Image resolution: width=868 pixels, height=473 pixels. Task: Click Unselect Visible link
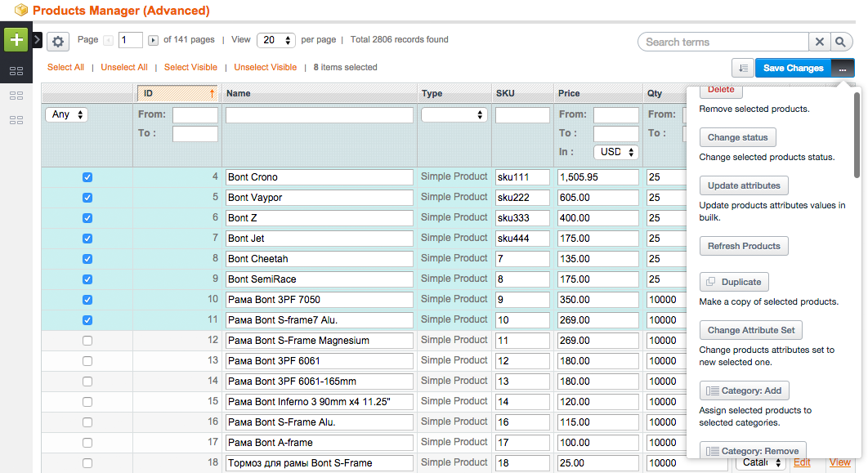pyautogui.click(x=265, y=67)
